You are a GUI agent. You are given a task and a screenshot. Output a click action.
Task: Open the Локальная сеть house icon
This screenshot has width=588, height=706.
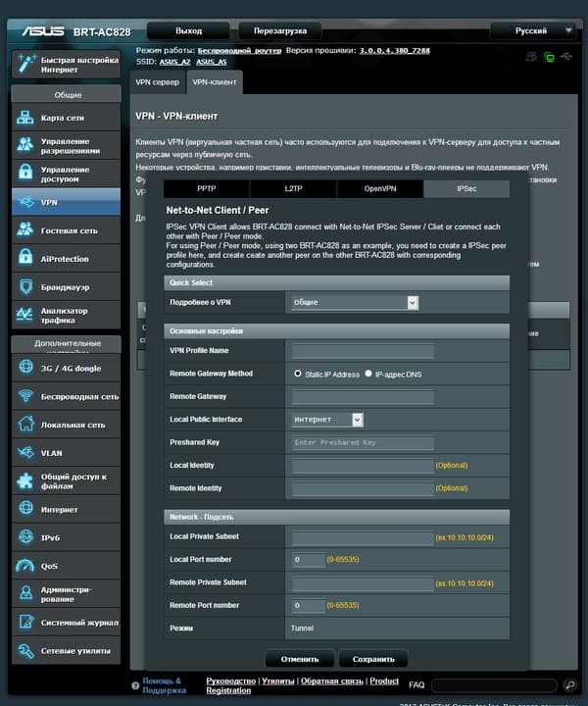[25, 424]
